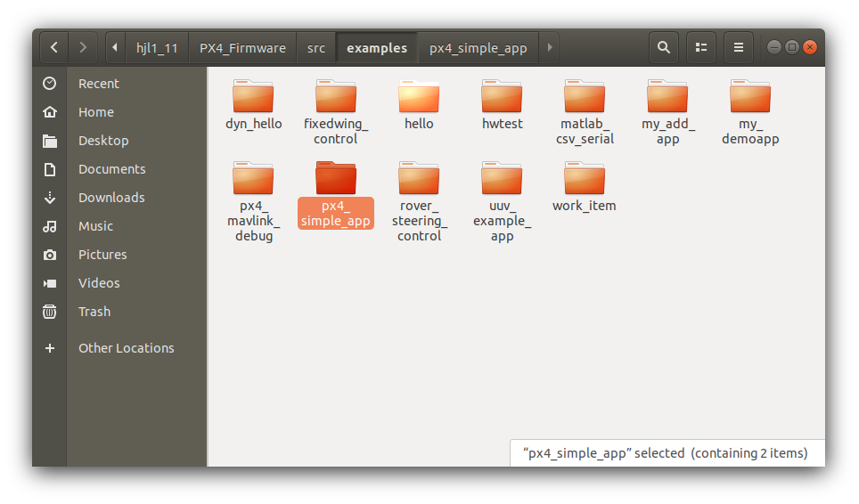Click the highlighted px4_simple_app folder icon
This screenshot has height=504, width=859.
click(x=336, y=178)
